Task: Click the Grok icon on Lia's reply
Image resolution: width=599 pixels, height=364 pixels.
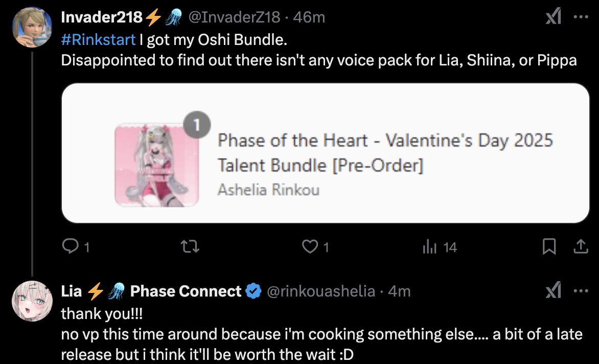Action: 553,291
